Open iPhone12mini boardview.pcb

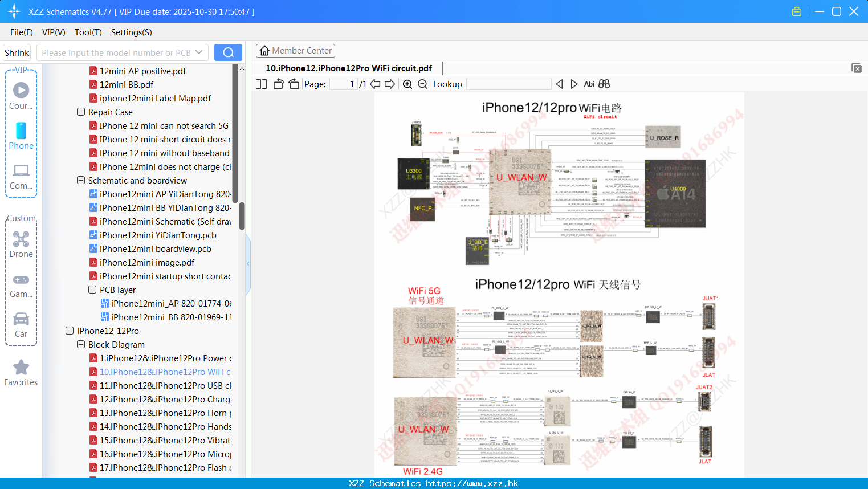[155, 248]
